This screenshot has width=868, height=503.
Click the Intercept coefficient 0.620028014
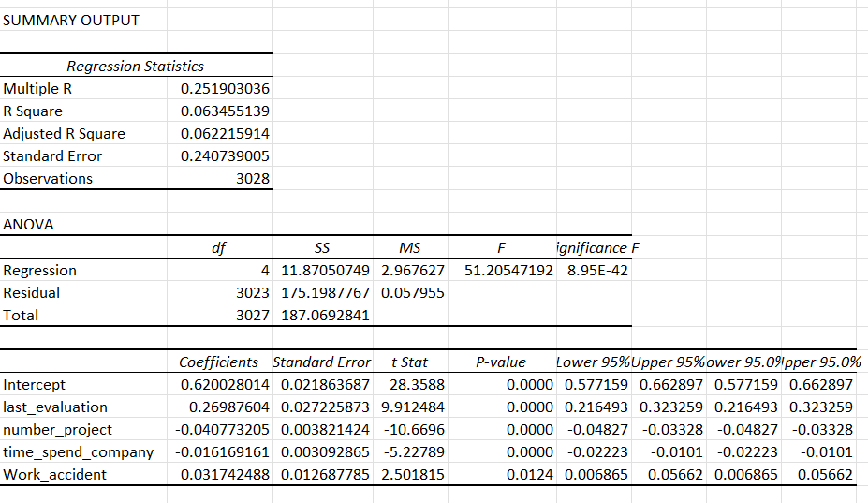225,384
